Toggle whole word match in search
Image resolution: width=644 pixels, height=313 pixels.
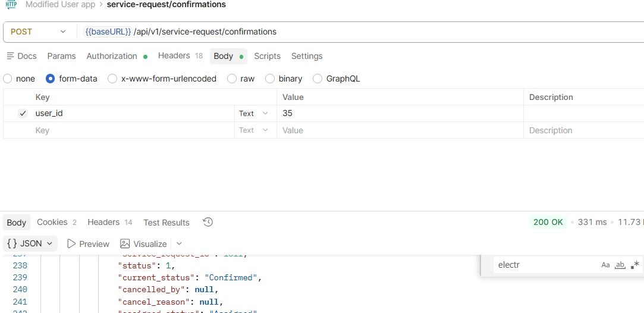coord(620,265)
